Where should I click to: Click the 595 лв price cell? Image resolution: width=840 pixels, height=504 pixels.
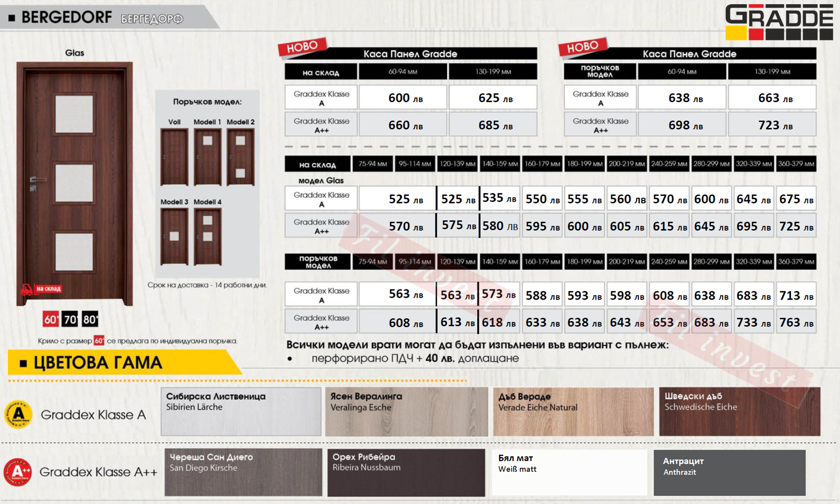542,225
